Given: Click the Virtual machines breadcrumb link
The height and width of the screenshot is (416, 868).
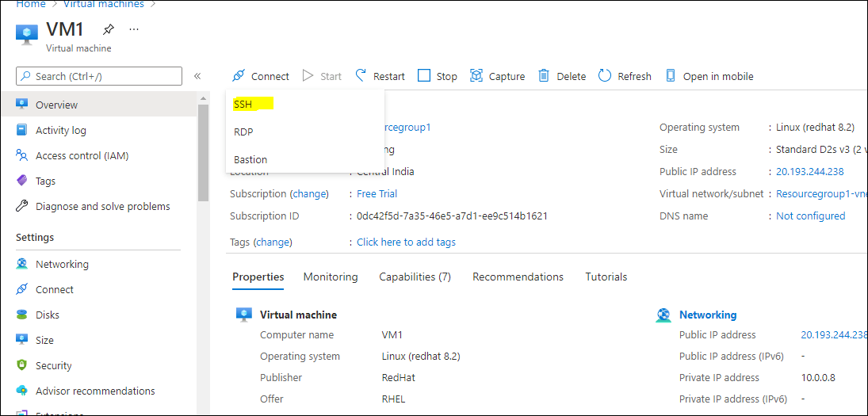Looking at the screenshot, I should 104,5.
